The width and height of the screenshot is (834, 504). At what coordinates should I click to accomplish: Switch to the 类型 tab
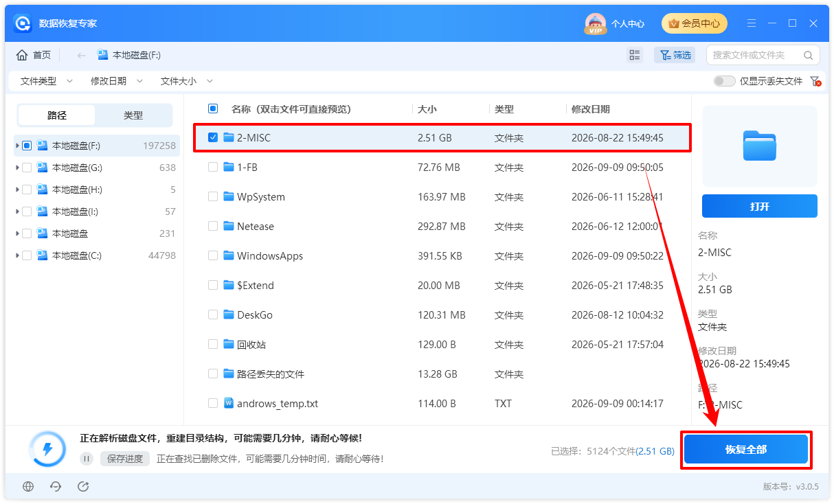point(133,115)
